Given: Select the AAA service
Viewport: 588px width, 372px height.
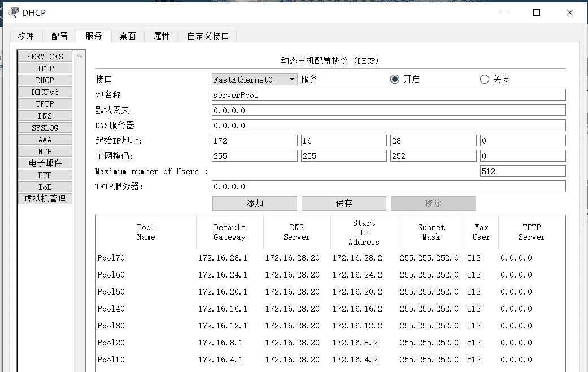Looking at the screenshot, I should [45, 139].
